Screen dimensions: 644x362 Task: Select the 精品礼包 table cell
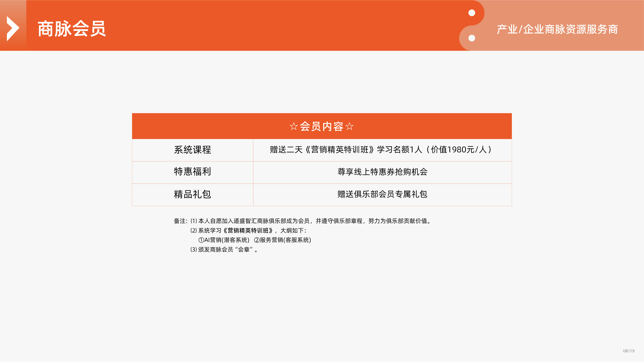point(192,195)
